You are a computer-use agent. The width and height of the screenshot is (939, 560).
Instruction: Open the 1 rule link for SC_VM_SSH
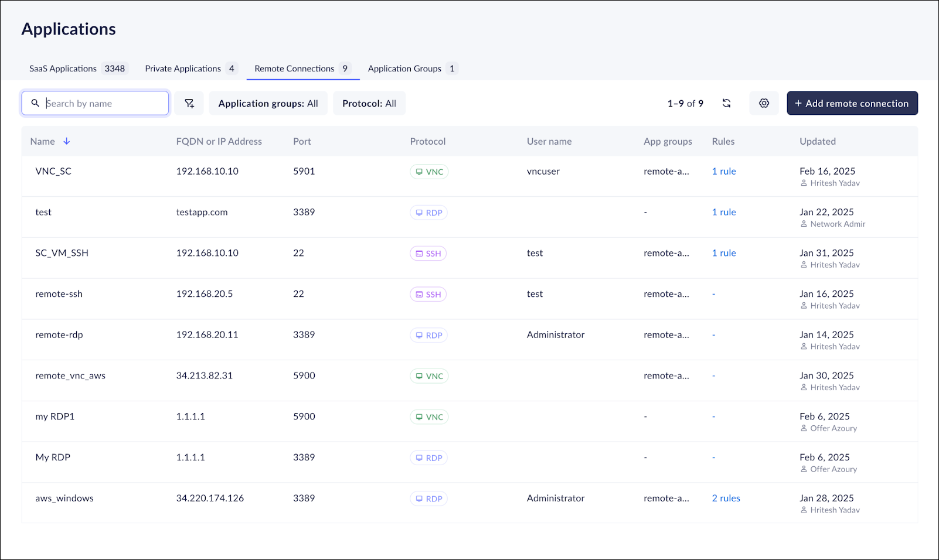point(724,253)
